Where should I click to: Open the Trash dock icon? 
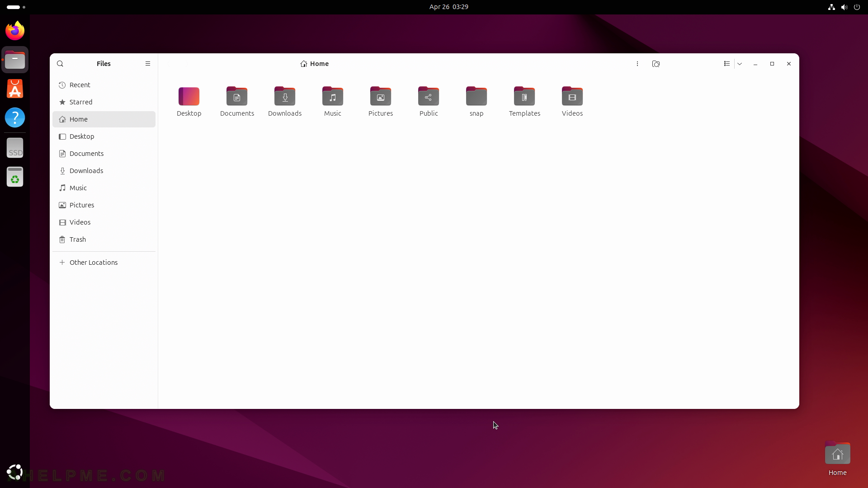pos(15,177)
